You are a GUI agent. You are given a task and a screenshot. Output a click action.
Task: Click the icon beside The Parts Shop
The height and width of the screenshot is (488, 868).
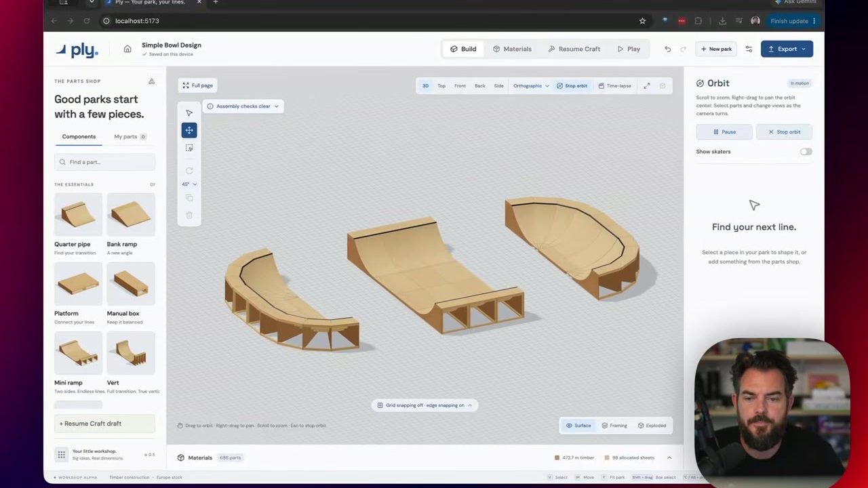click(152, 81)
